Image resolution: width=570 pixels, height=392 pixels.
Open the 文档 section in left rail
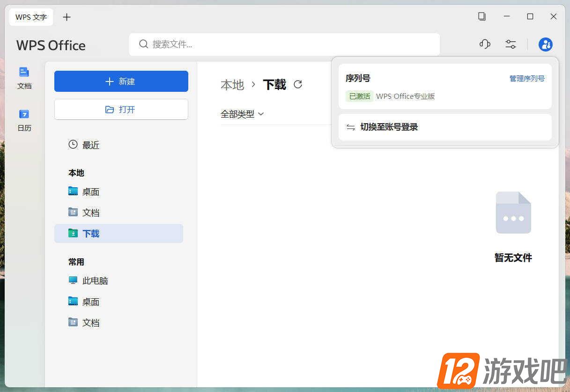[24, 78]
